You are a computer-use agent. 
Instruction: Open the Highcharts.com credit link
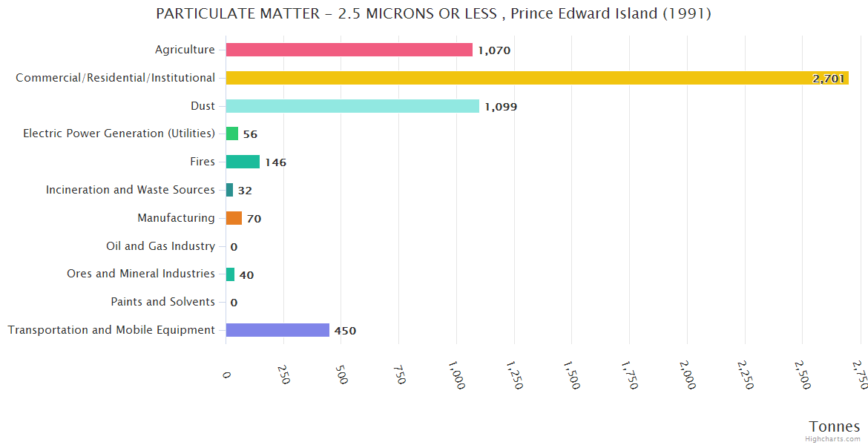click(835, 438)
